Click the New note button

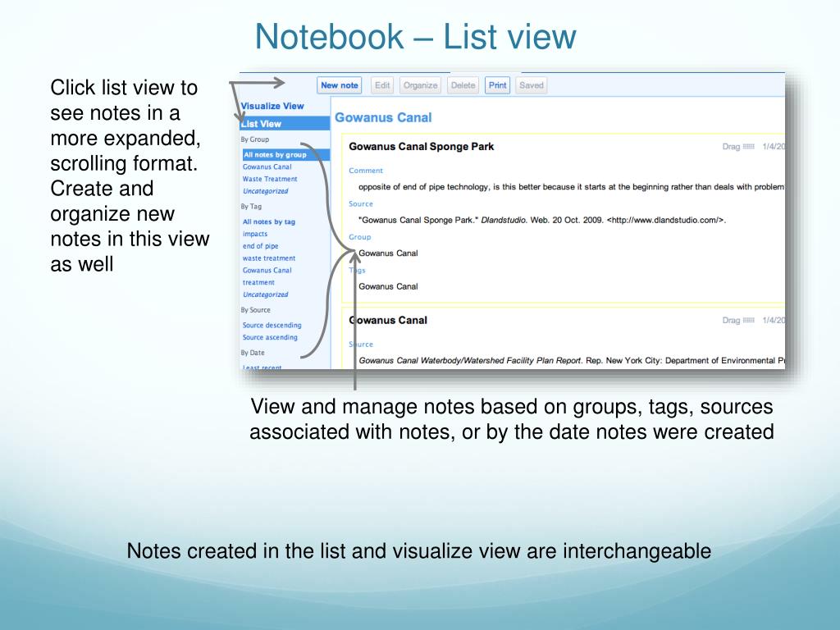(x=339, y=85)
